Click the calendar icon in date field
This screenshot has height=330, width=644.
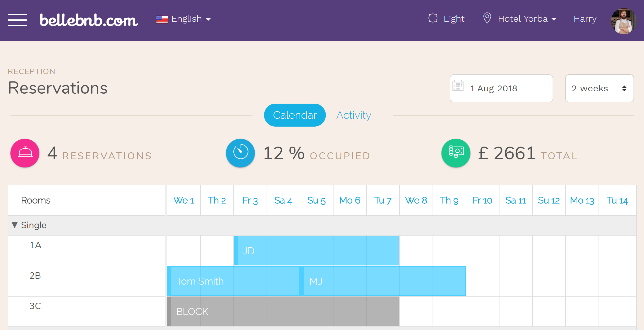click(x=458, y=85)
